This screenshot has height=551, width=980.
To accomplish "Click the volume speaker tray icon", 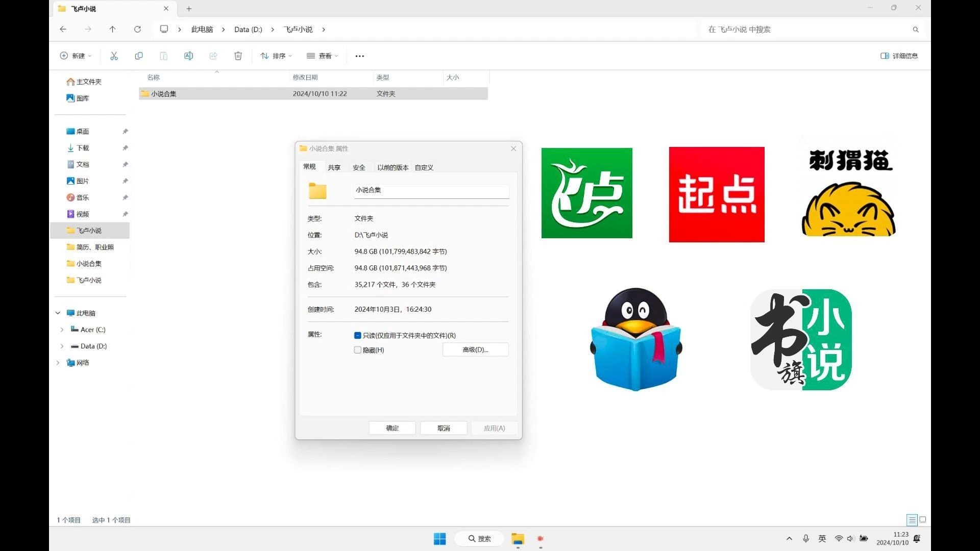I will (x=850, y=539).
